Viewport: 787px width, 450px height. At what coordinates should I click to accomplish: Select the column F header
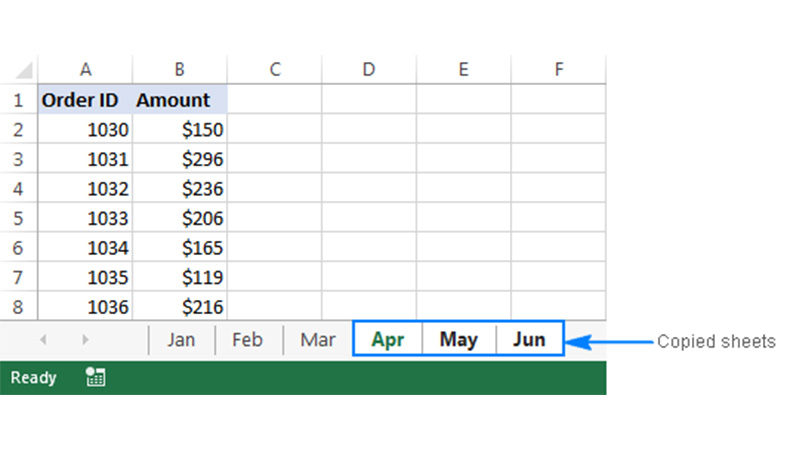point(558,70)
